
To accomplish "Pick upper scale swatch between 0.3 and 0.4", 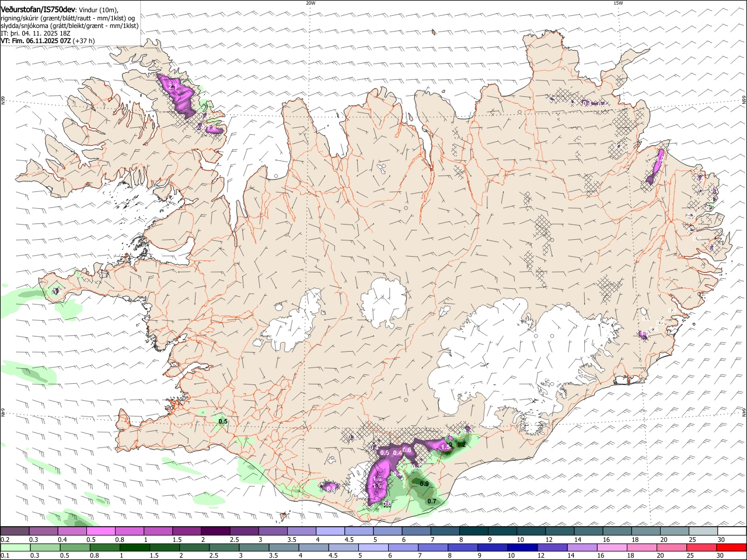I will point(43,531).
